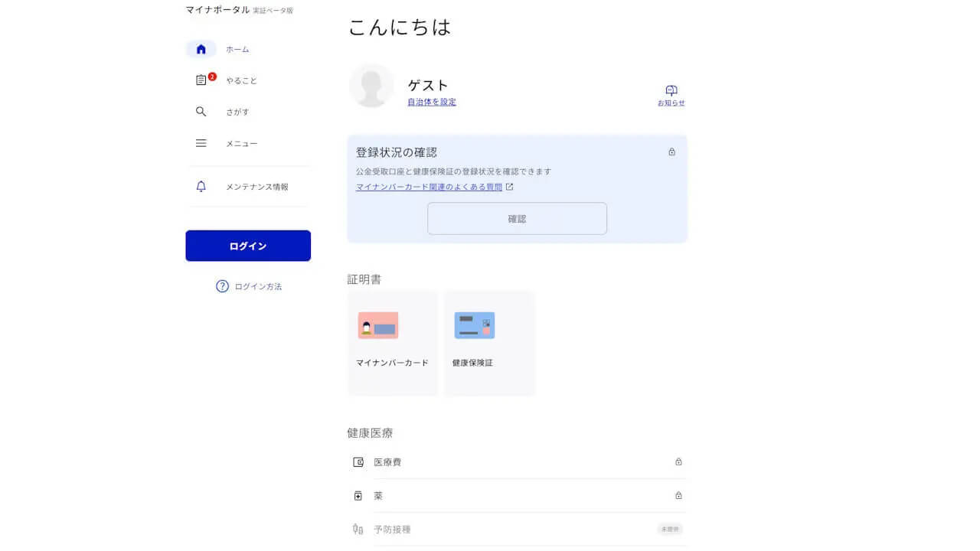Select ホーム label in the sidebar
This screenshot has width=980, height=551.
click(237, 50)
